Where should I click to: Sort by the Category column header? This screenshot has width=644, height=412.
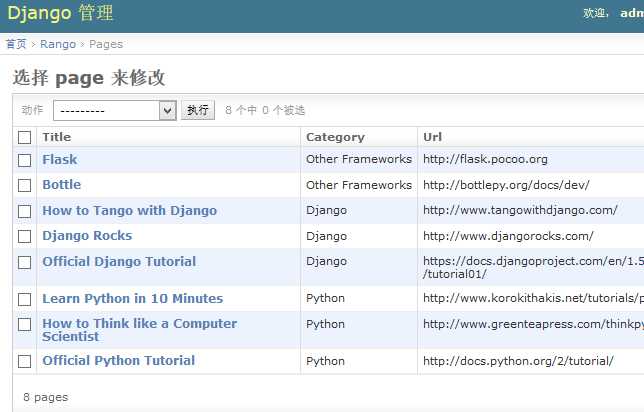point(335,137)
